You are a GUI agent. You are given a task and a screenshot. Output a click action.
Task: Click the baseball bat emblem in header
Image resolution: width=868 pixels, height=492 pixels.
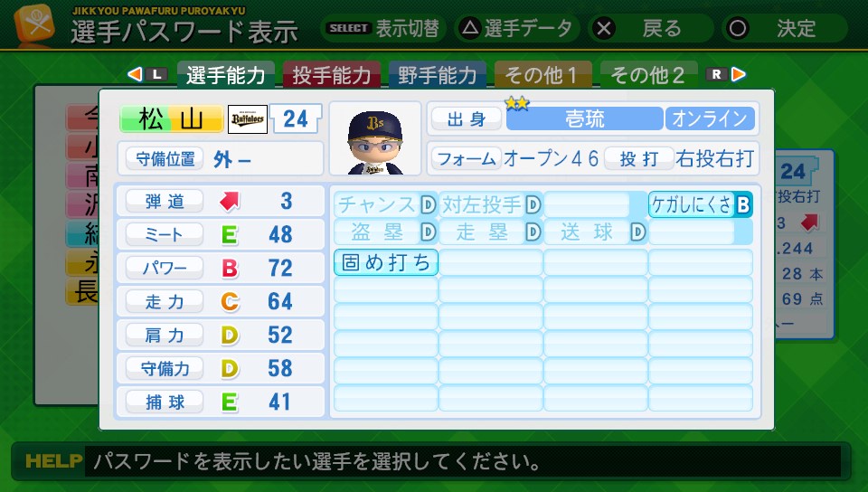point(36,26)
